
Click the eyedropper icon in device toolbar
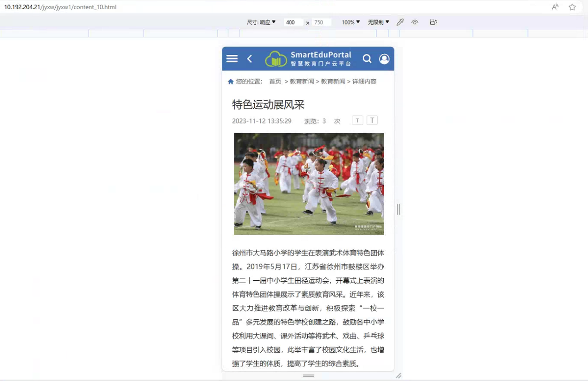tap(400, 22)
